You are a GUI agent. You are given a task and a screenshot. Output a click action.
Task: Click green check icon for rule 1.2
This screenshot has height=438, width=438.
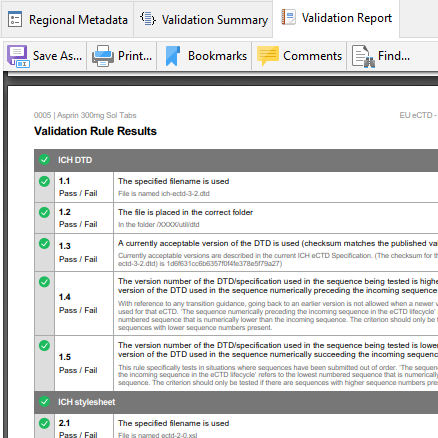pos(44,212)
